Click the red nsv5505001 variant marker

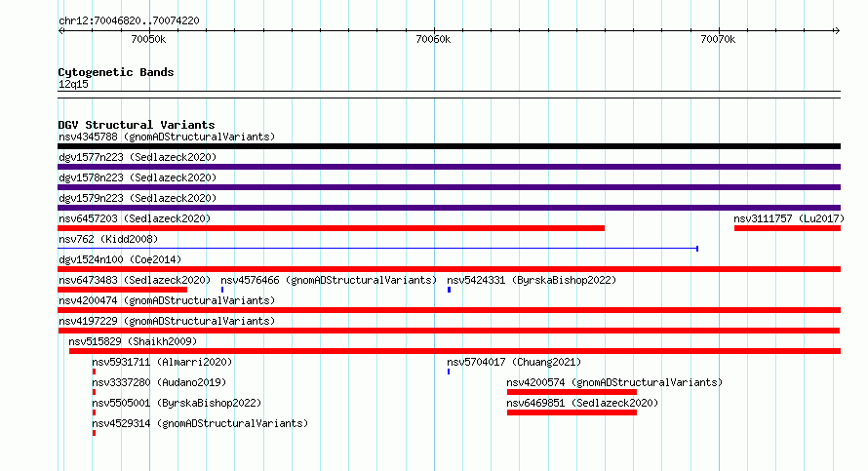click(x=94, y=412)
